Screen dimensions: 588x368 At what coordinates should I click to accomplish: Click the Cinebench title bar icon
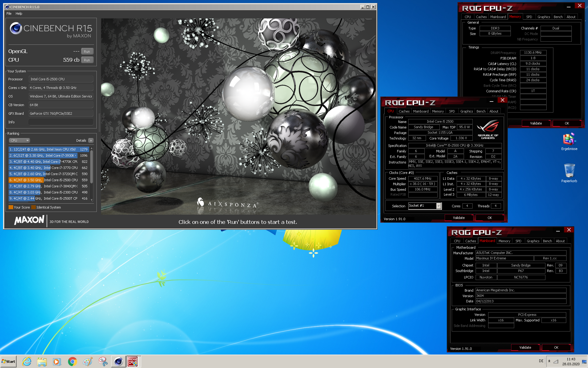pos(7,7)
